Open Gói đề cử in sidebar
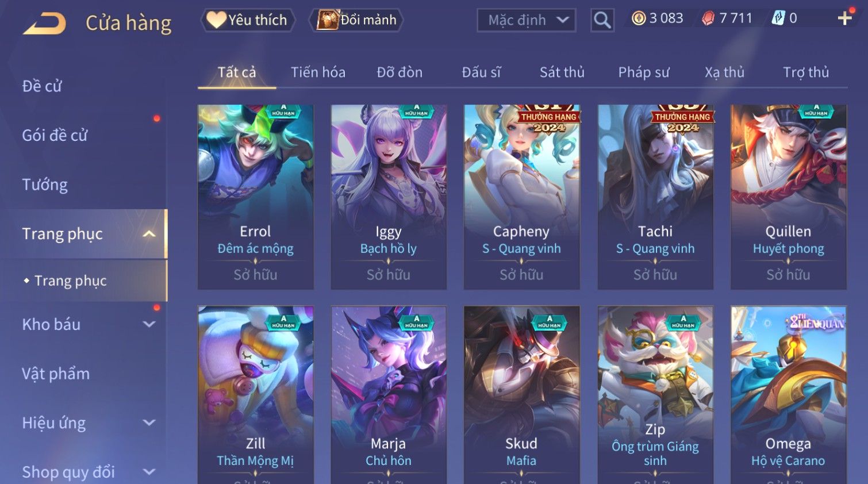Image resolution: width=868 pixels, height=484 pixels. coord(55,135)
